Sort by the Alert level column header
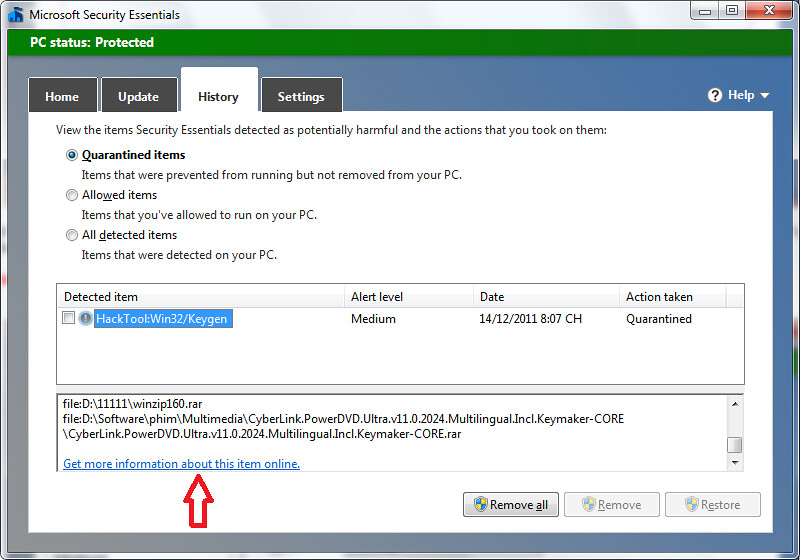The image size is (800, 560). click(409, 296)
